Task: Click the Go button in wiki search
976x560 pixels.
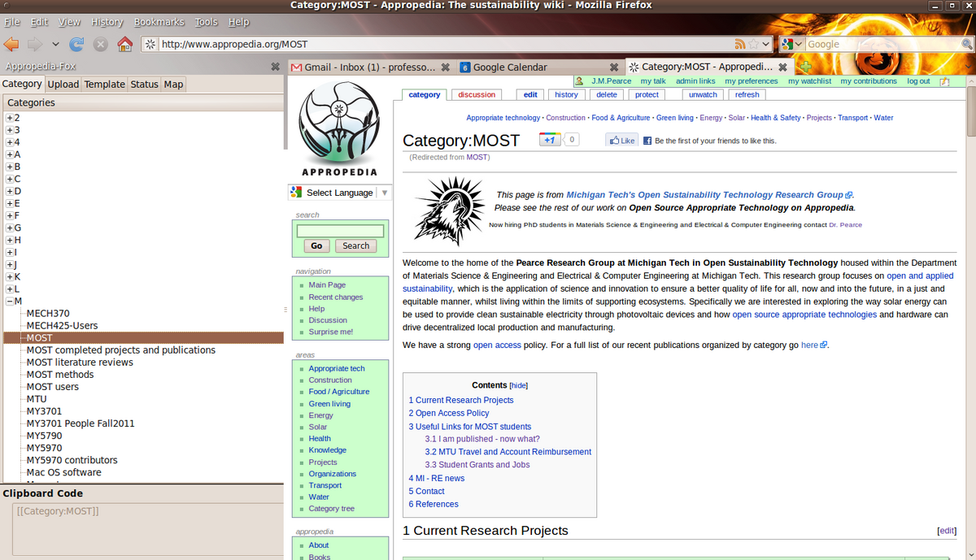Action: 316,245
